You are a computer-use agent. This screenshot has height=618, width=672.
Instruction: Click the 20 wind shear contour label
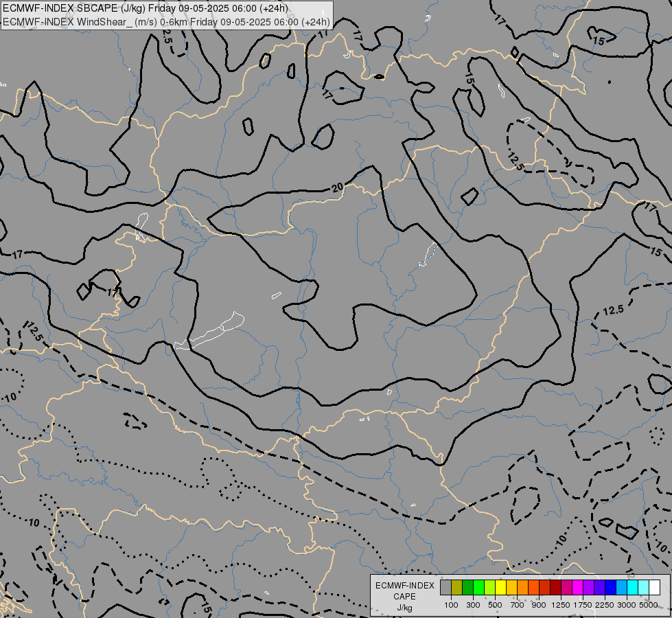338,187
